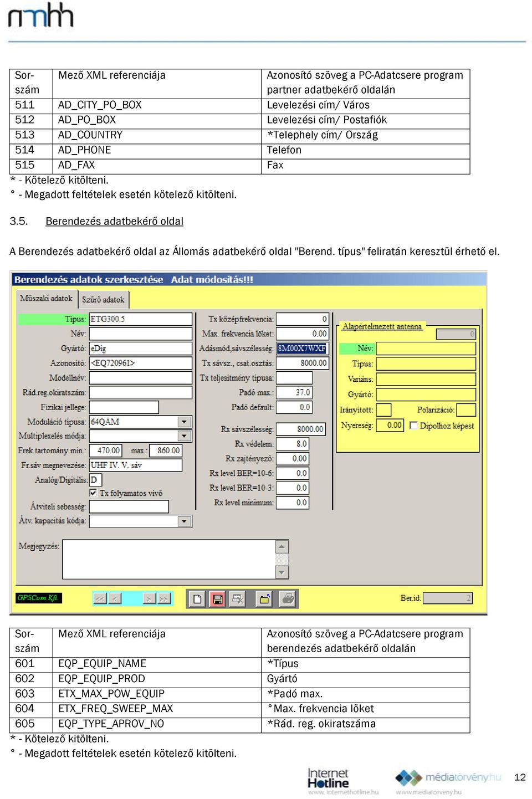Open the Átv. kapacitás kódja dropdown
532x799 pixels.
tap(185, 521)
